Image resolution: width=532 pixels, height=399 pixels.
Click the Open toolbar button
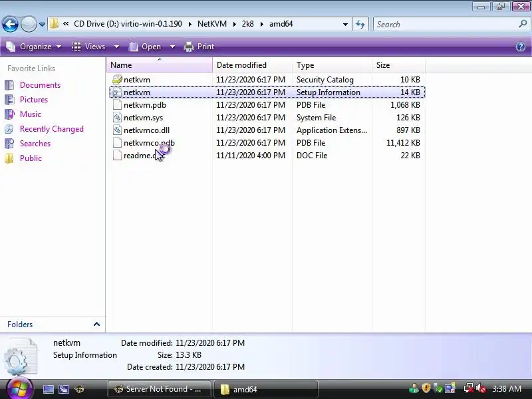point(145,47)
